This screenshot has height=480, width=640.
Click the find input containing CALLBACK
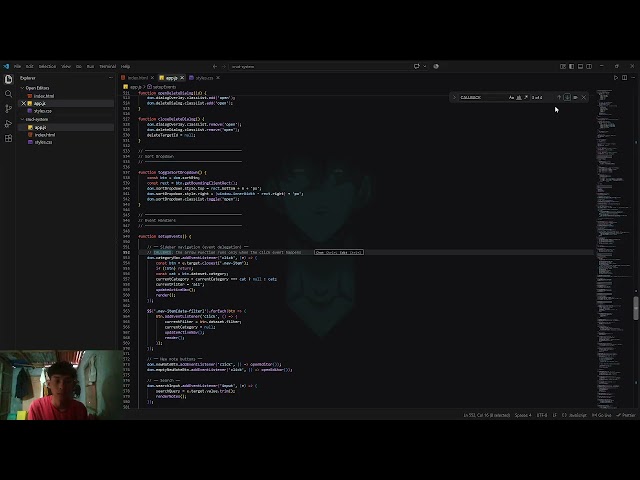(482, 97)
